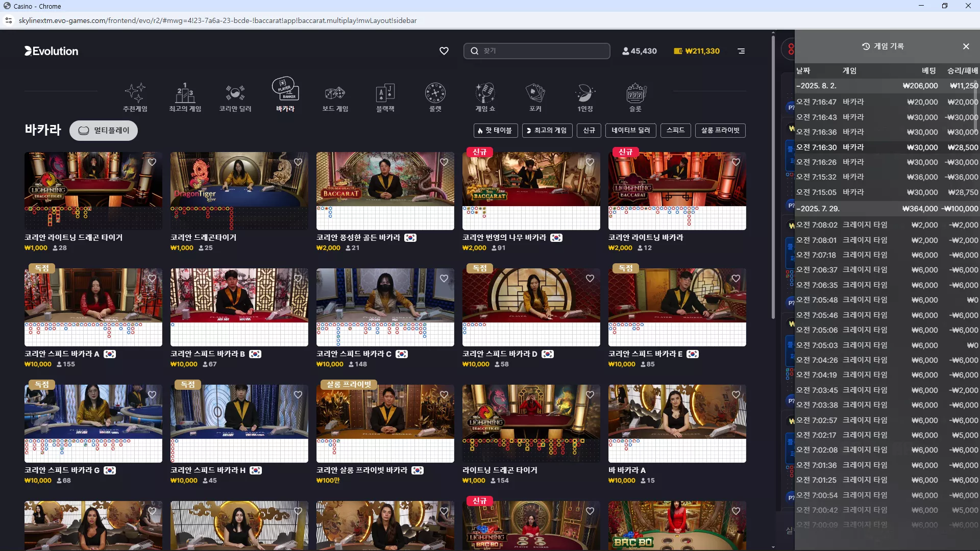Favorite 코리안 번영의 나무 바카라 with heart
The height and width of the screenshot is (551, 980).
coord(590,162)
